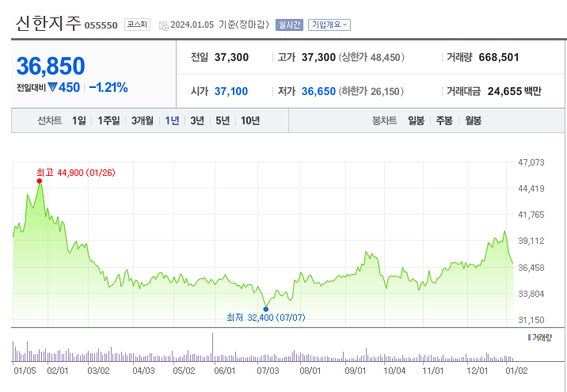Click the stock code 055550
This screenshot has width=567, height=392.
pyautogui.click(x=101, y=25)
